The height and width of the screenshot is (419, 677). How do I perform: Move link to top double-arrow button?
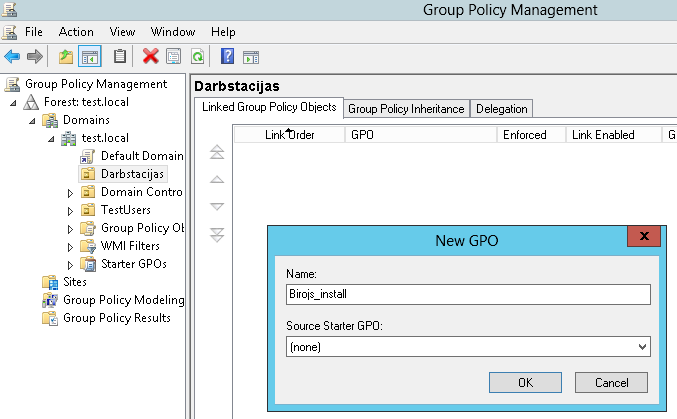pyautogui.click(x=217, y=152)
